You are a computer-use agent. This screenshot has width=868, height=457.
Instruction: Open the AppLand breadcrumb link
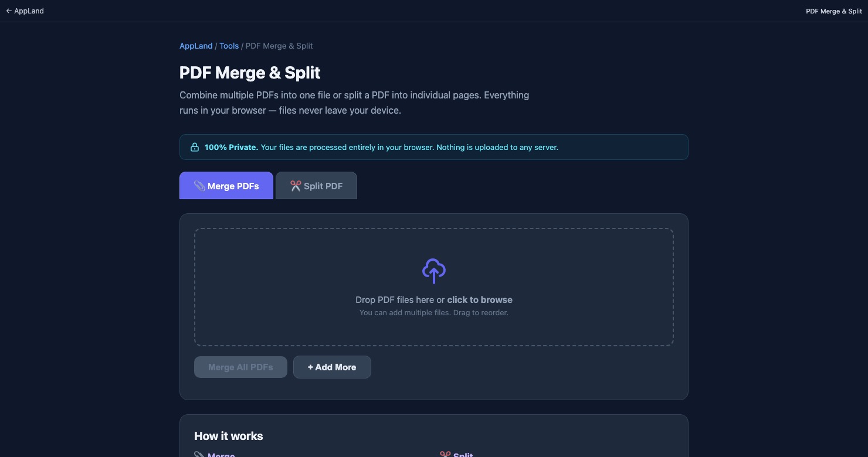coord(196,46)
